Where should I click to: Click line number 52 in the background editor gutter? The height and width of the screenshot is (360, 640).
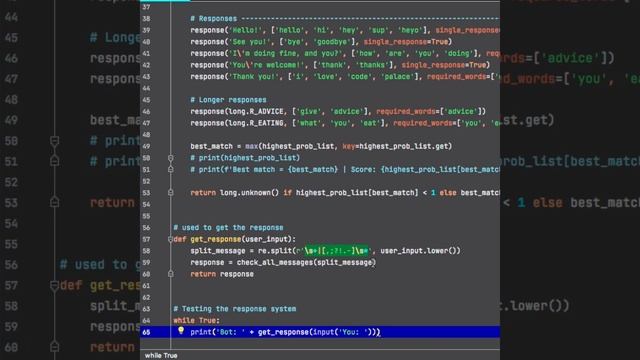[x=11, y=182]
